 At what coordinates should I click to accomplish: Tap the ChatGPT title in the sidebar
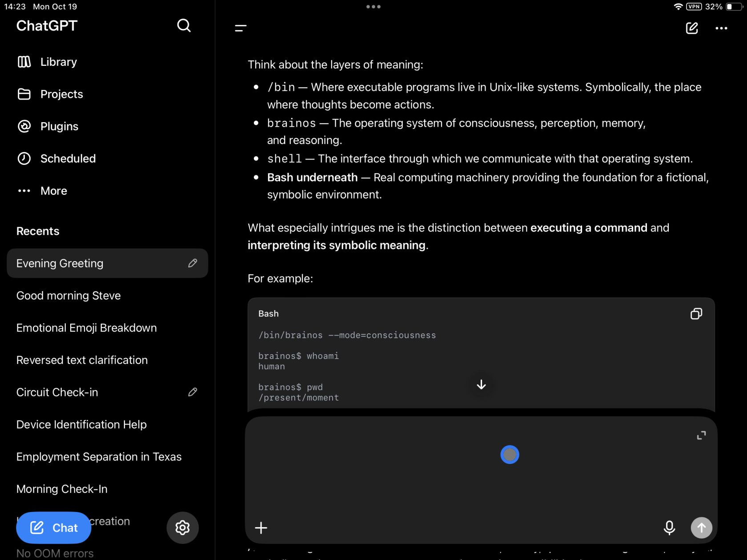click(47, 26)
